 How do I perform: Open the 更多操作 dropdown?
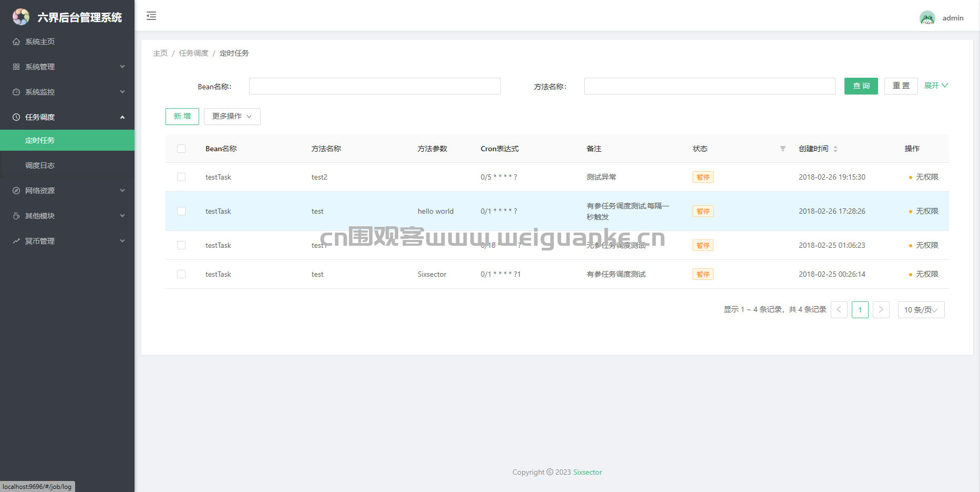[x=232, y=117]
